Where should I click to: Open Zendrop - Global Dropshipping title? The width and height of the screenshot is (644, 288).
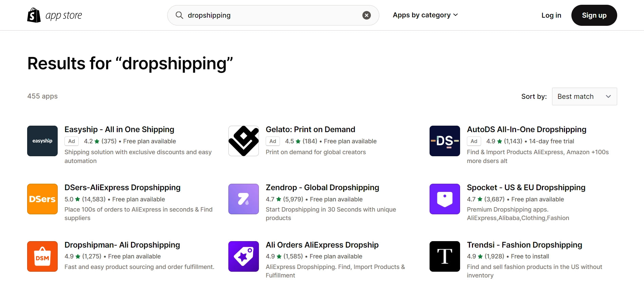322,187
